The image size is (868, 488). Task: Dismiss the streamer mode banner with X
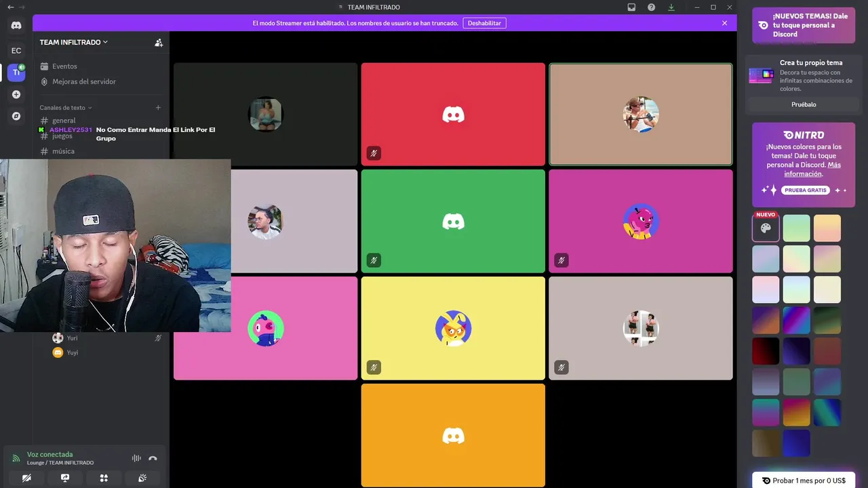pyautogui.click(x=724, y=23)
